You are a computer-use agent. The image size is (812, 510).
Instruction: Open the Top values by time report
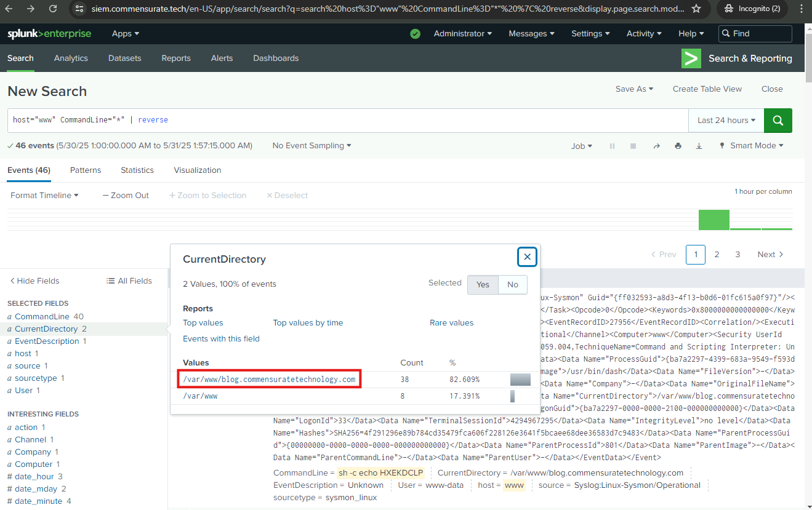point(308,322)
